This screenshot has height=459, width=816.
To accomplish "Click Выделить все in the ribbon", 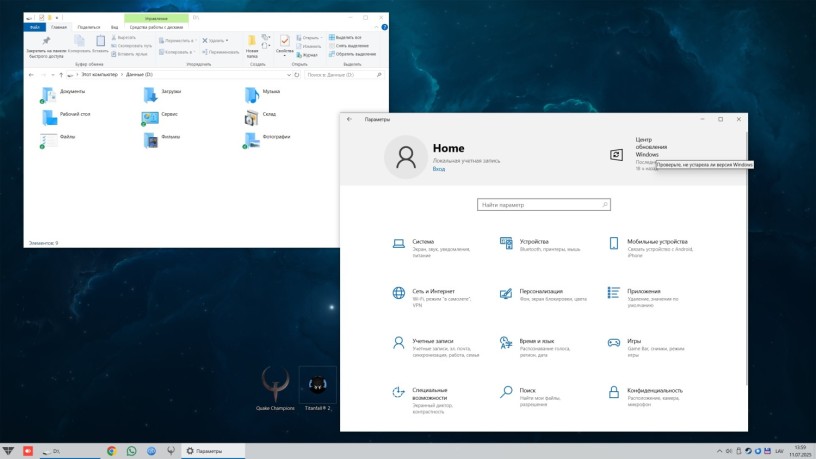I will 346,36.
